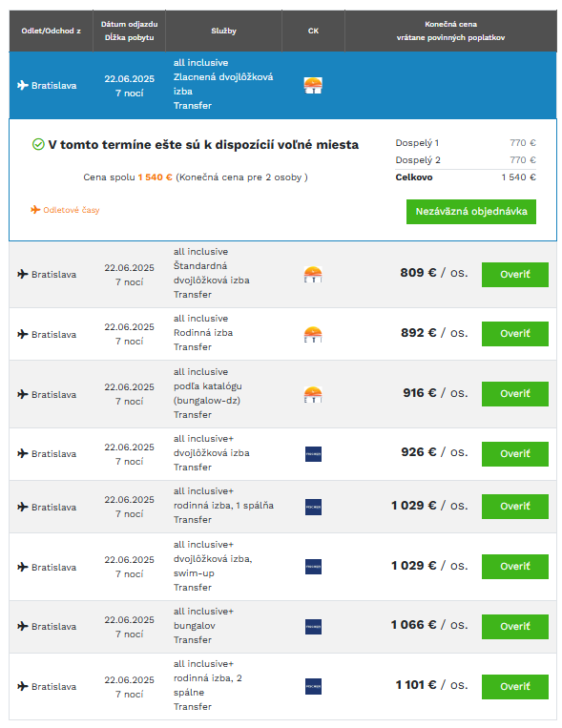Image resolution: width=562 pixels, height=728 pixels.
Task: Open the Odletové časy link
Action: (x=71, y=210)
